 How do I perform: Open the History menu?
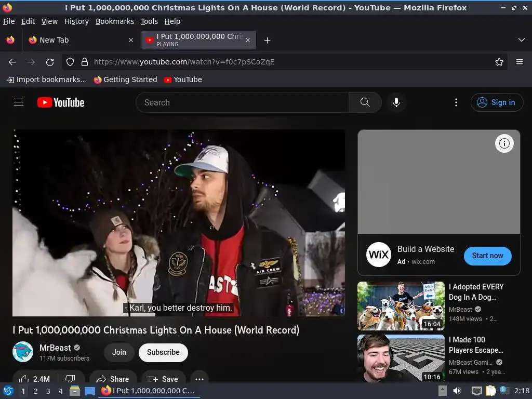pyautogui.click(x=77, y=21)
